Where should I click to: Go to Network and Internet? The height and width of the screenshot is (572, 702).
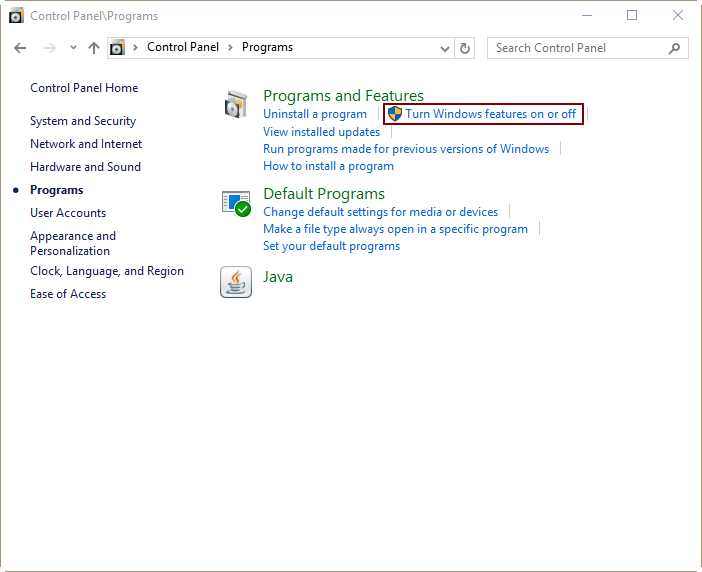pos(86,144)
